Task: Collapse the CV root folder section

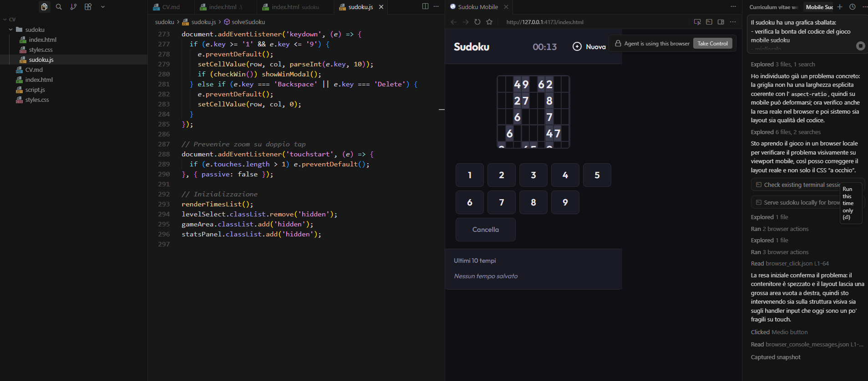Action: click(5, 20)
